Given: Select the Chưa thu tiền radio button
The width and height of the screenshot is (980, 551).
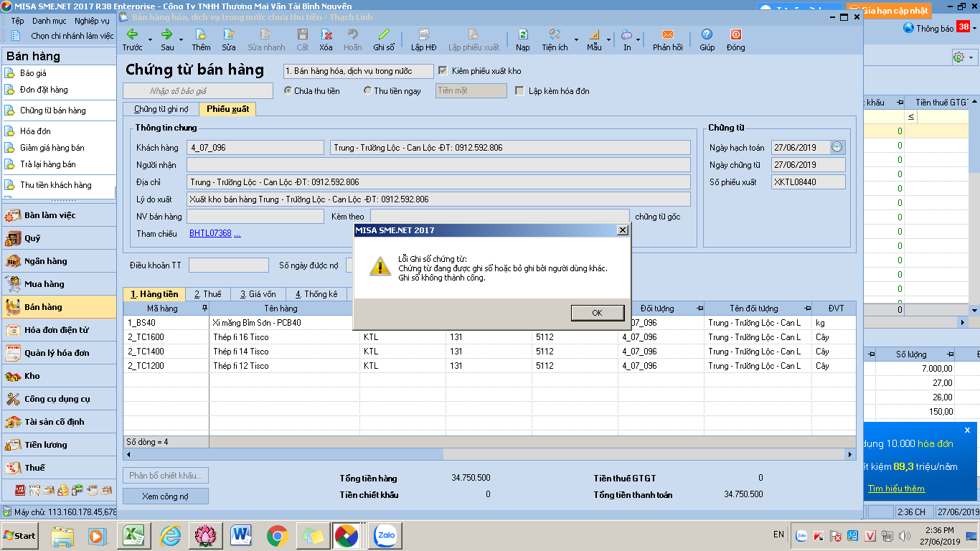Looking at the screenshot, I should 288,91.
